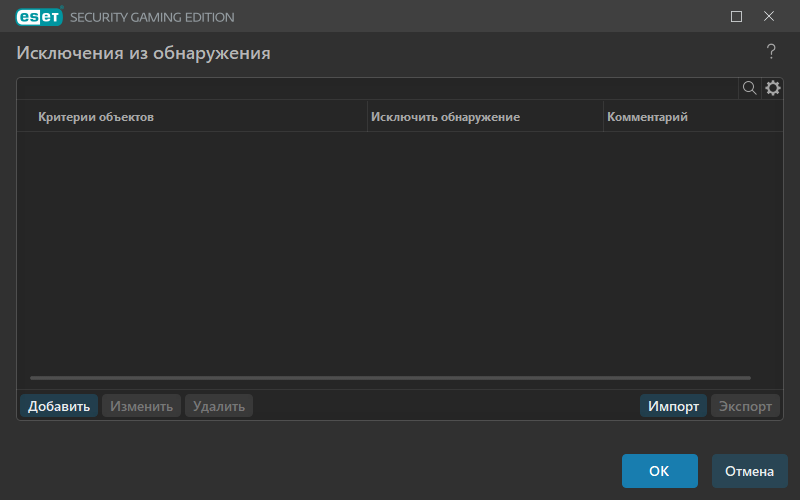800x500 pixels.
Task: Click the Экспорт button
Action: click(x=745, y=406)
